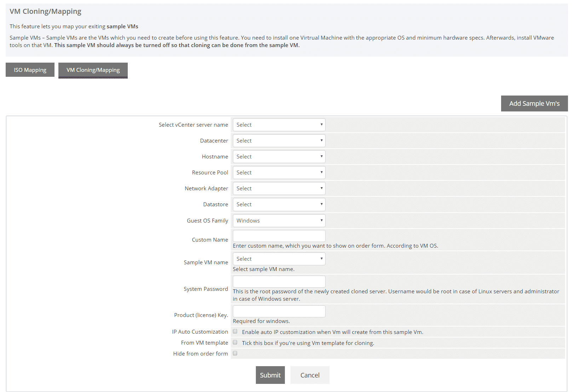Click the Add Sample Vm's button
574x392 pixels.
tap(534, 104)
